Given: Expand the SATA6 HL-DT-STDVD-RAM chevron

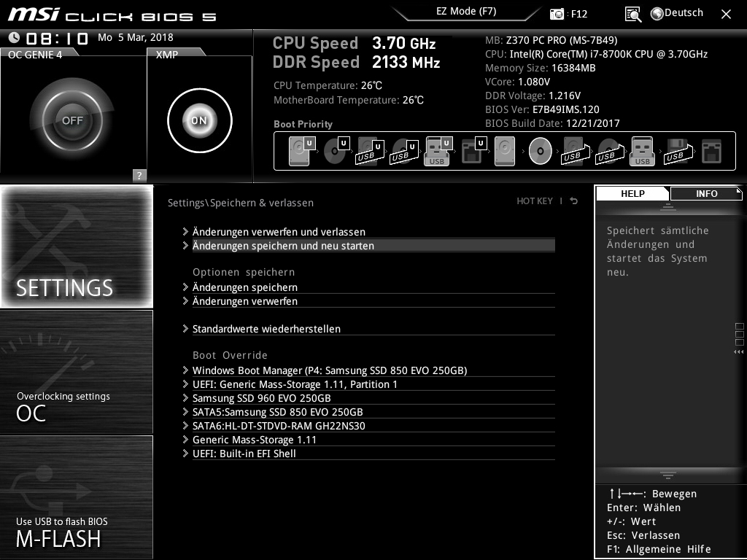Looking at the screenshot, I should pos(185,425).
